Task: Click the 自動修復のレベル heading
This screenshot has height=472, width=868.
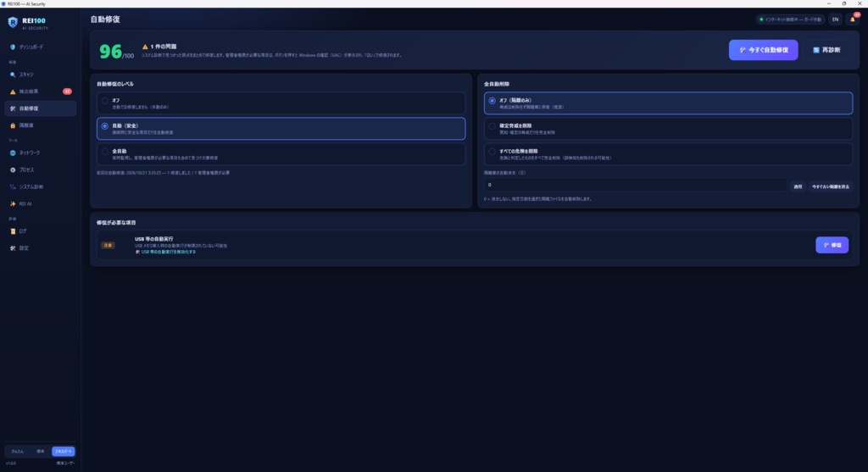Action: click(115, 84)
